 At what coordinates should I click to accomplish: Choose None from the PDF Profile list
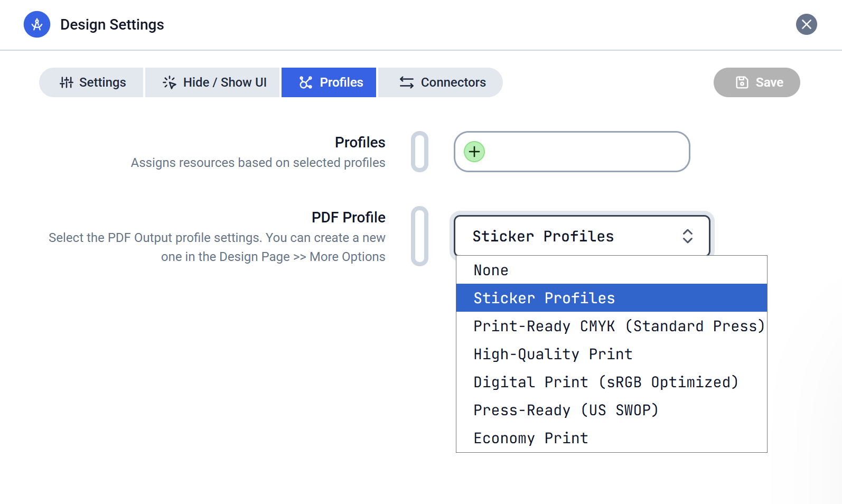491,270
